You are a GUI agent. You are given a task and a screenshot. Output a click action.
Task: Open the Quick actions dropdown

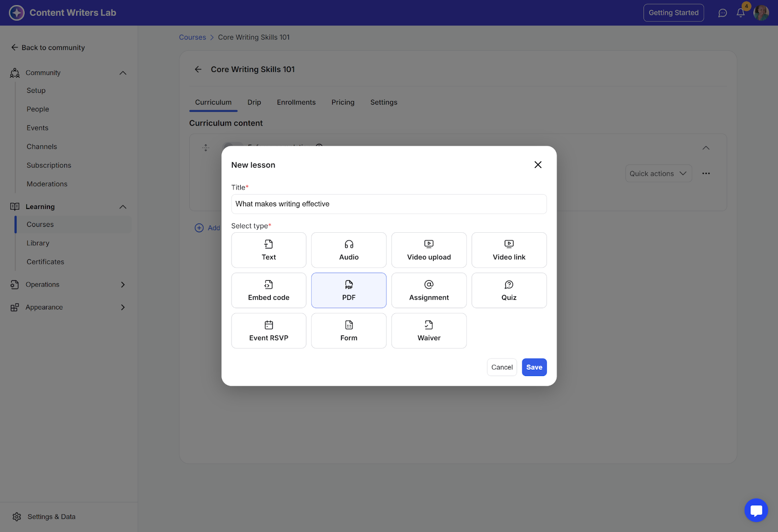point(658,173)
